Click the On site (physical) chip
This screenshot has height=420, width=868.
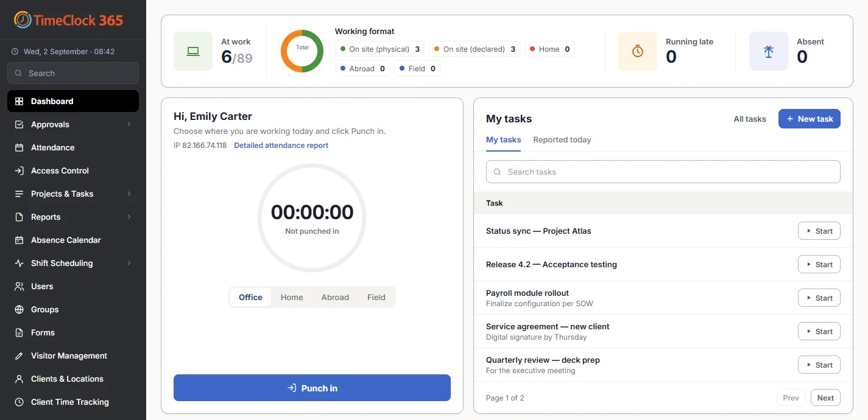point(380,49)
